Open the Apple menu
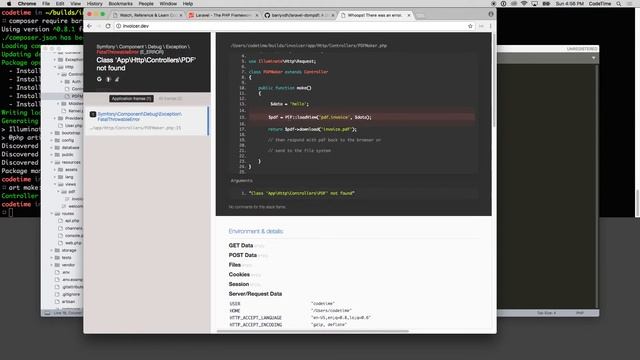The width and height of the screenshot is (640, 360). (x=9, y=4)
